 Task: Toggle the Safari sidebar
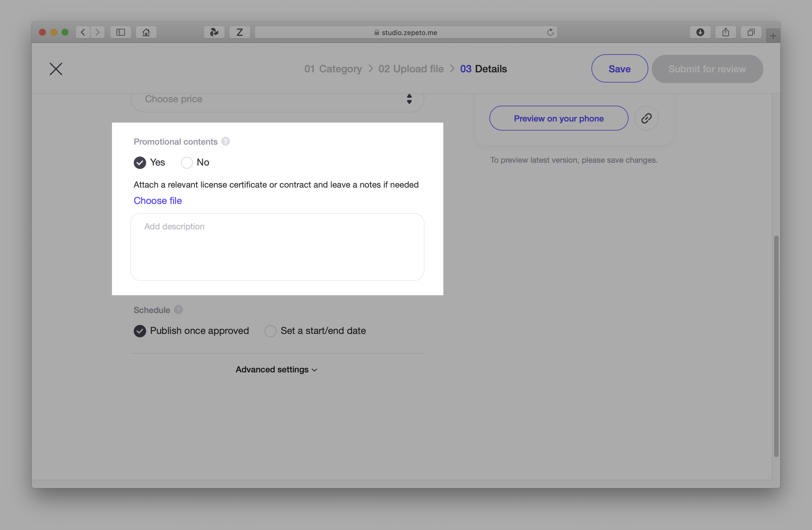pos(121,32)
